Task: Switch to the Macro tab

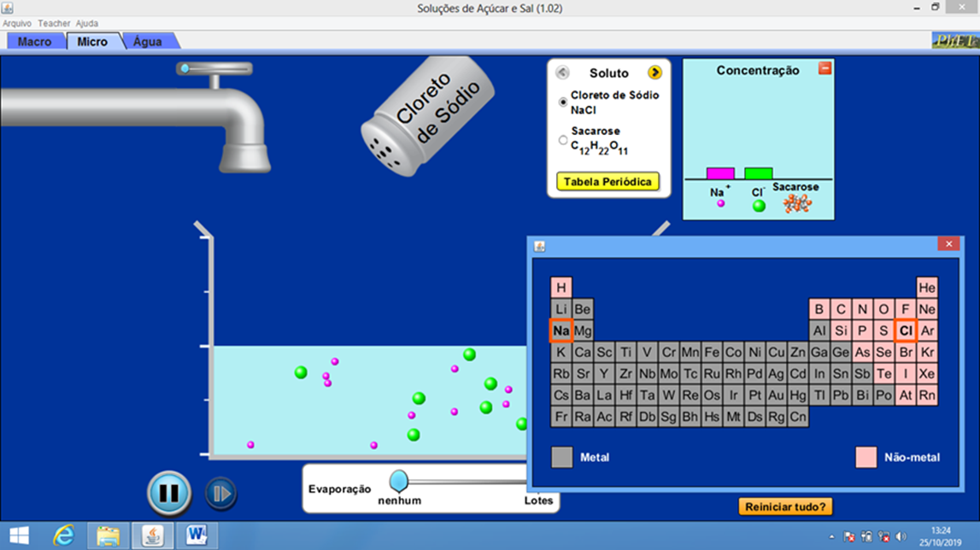Action: [x=35, y=41]
